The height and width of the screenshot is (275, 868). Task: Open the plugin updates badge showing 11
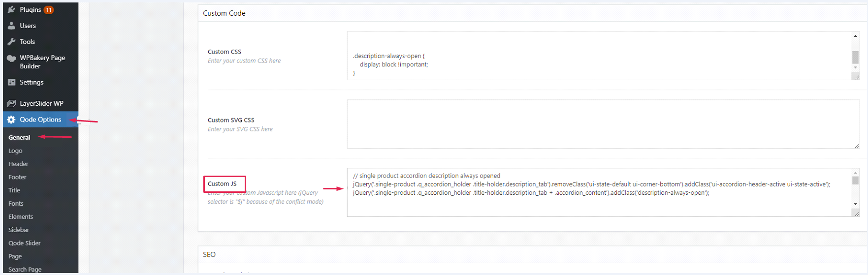click(49, 10)
